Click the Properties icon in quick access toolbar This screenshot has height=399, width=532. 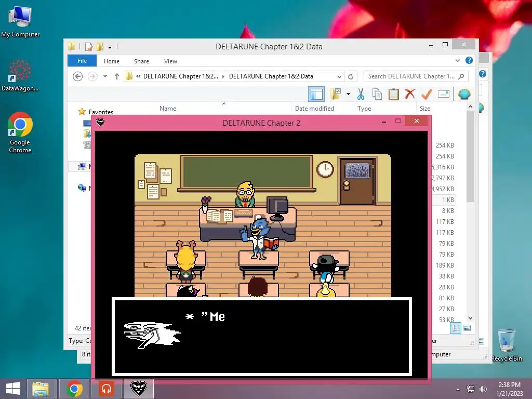pyautogui.click(x=89, y=46)
